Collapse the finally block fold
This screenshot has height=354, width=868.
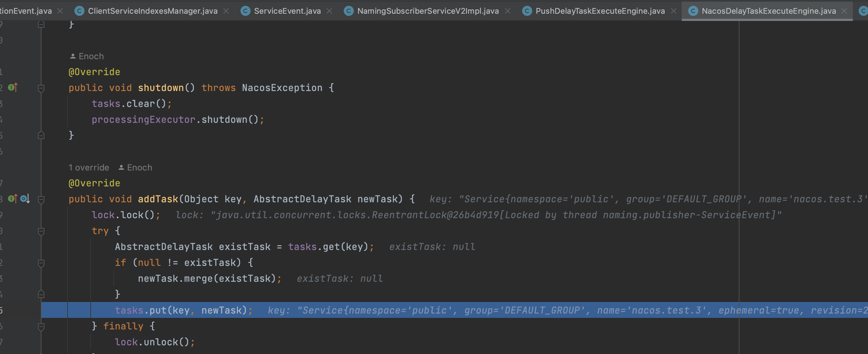41,327
